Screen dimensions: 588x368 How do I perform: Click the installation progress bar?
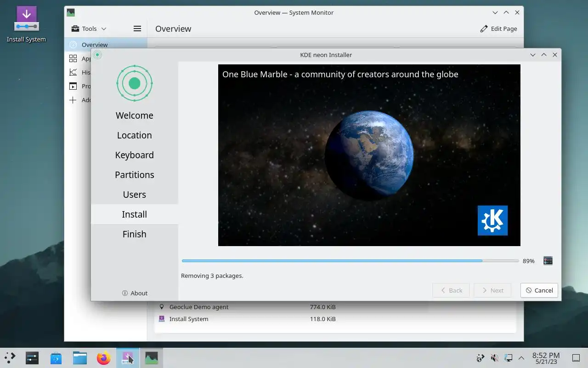[350, 261]
